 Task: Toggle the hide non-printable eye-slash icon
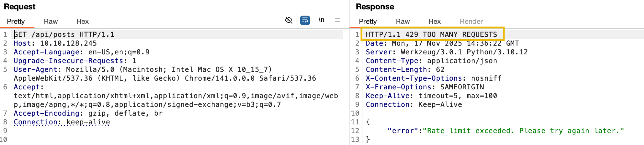point(289,20)
